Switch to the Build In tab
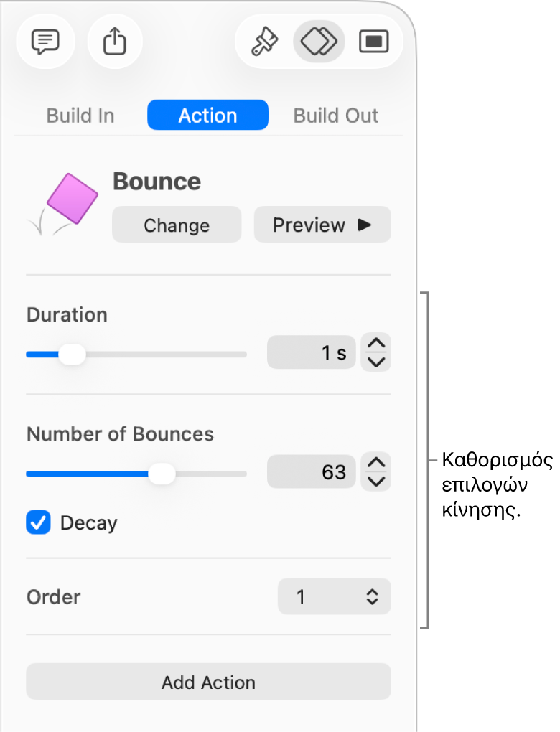Screen dimensions: 560x732 [80, 116]
